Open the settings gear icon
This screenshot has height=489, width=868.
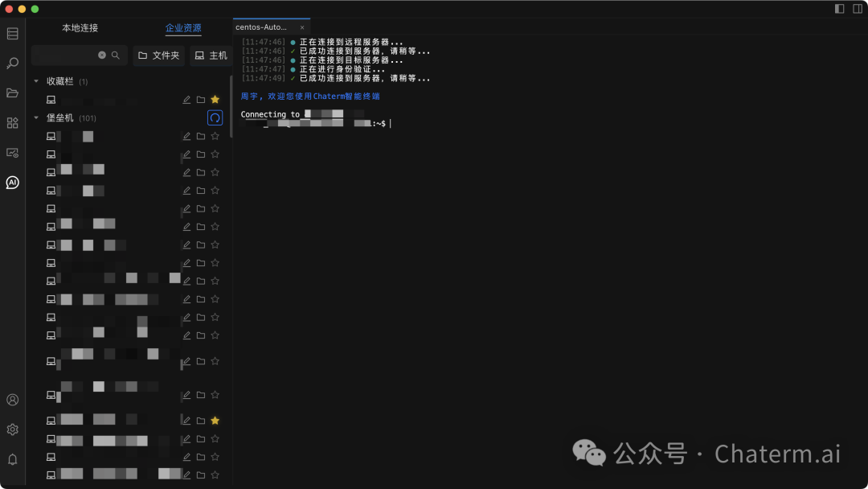coord(12,429)
